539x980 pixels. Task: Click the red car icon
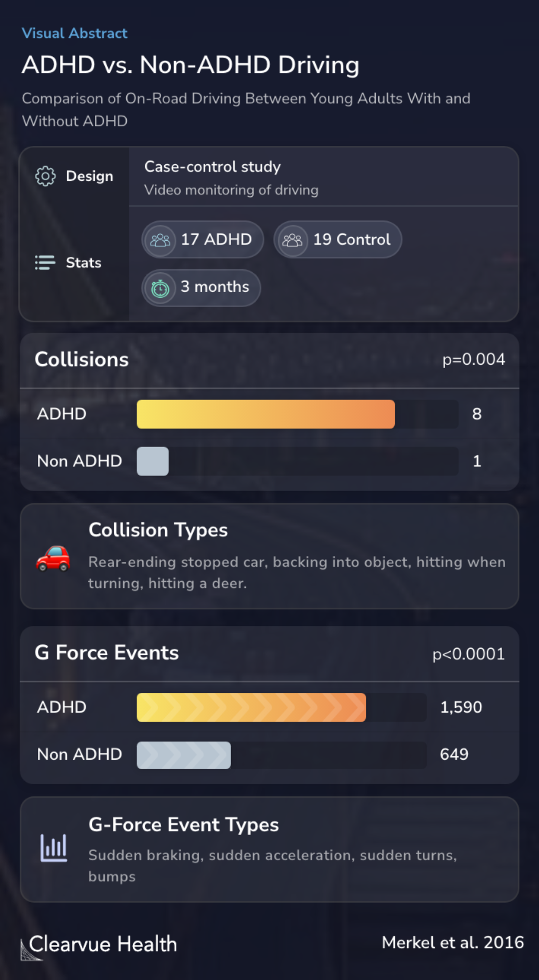[53, 557]
